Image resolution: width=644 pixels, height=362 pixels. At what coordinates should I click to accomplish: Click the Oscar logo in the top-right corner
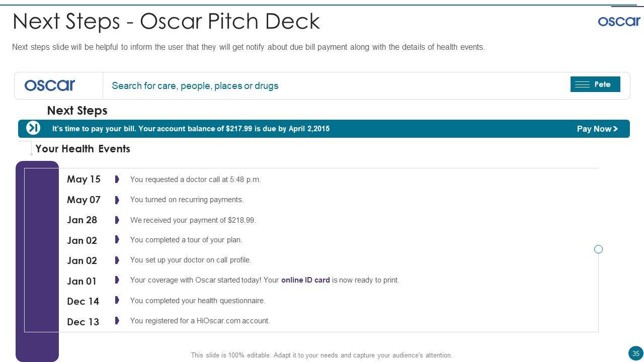[x=619, y=21]
